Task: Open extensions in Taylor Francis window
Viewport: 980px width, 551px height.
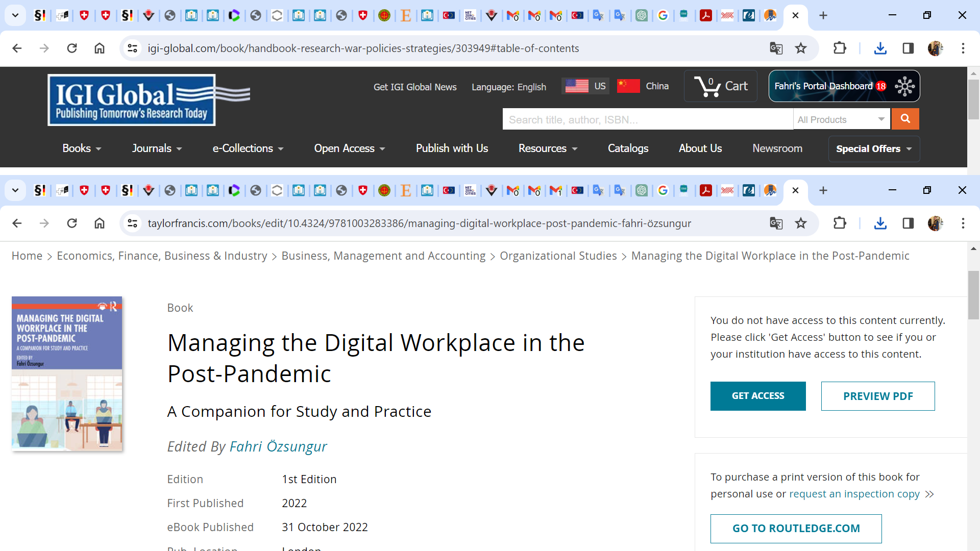Action: pyautogui.click(x=840, y=223)
